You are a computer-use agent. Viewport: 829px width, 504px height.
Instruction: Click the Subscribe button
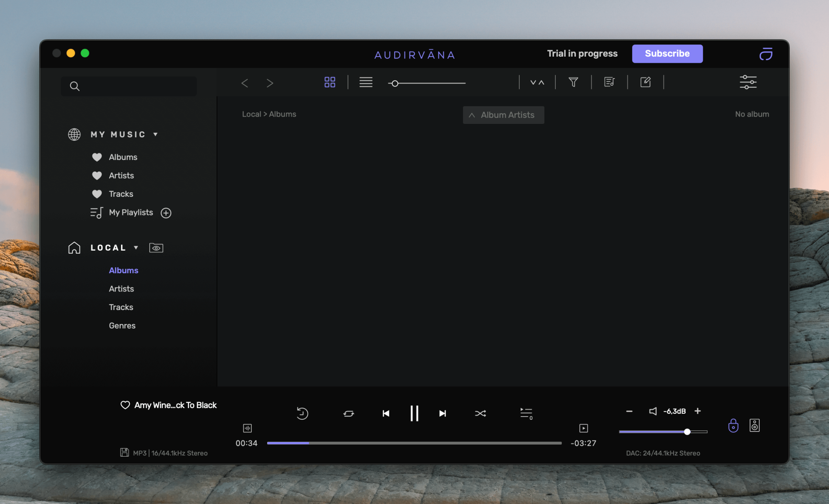pos(667,53)
